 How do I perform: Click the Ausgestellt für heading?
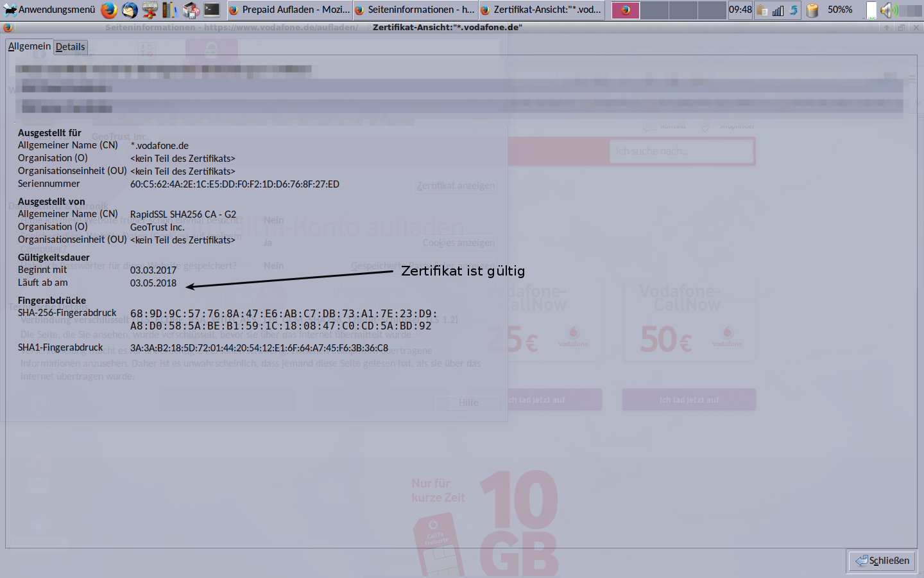click(49, 133)
